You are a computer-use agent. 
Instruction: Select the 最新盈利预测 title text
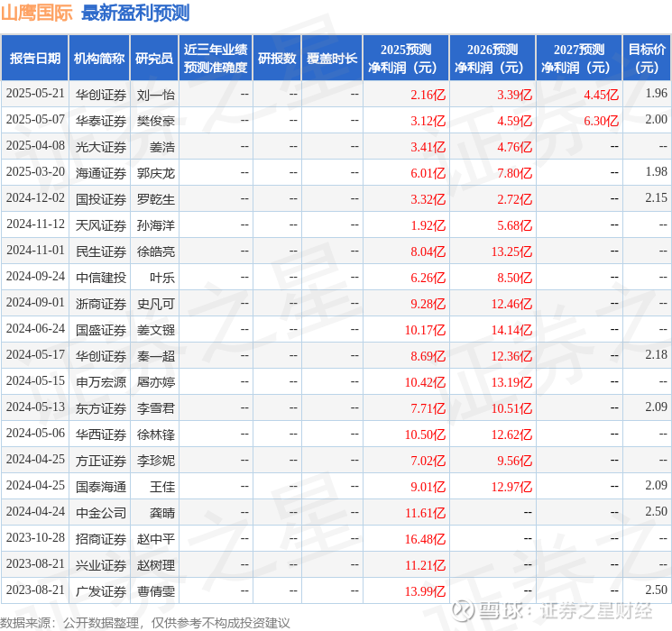click(135, 13)
